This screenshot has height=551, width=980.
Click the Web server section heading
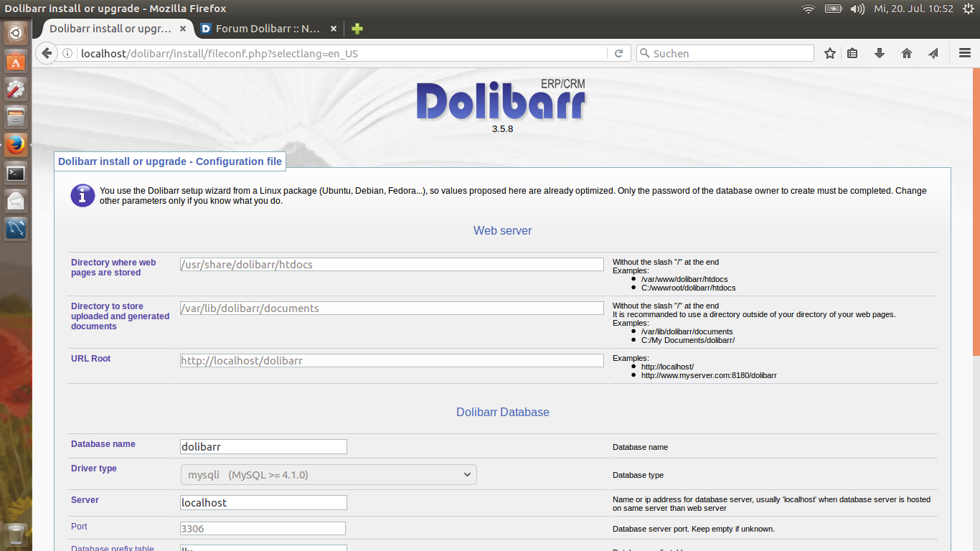click(x=503, y=231)
